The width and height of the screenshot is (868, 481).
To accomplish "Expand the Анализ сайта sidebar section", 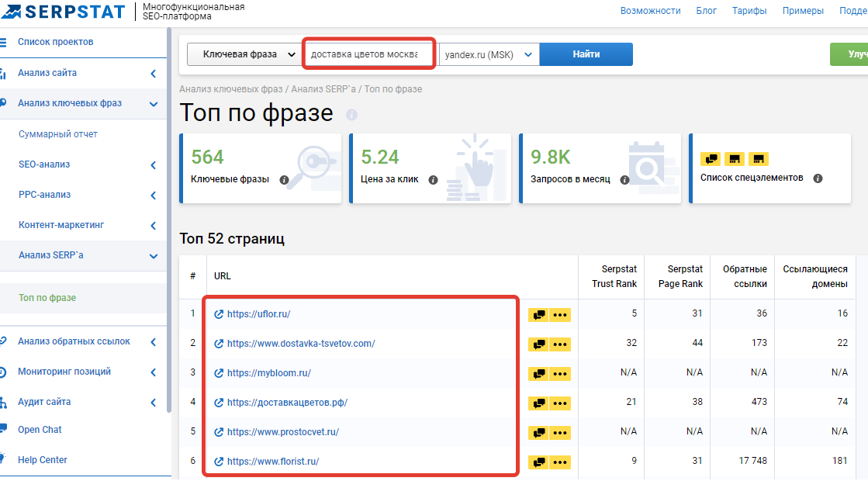I will point(154,74).
